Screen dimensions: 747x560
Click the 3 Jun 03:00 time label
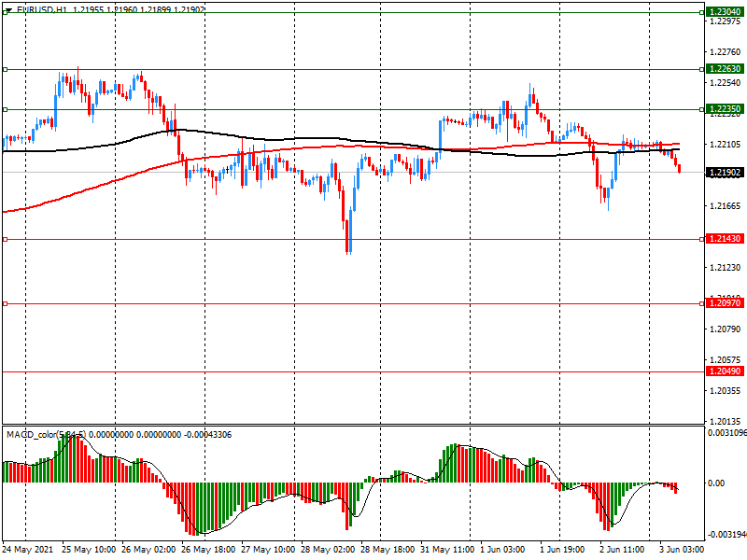tap(681, 550)
